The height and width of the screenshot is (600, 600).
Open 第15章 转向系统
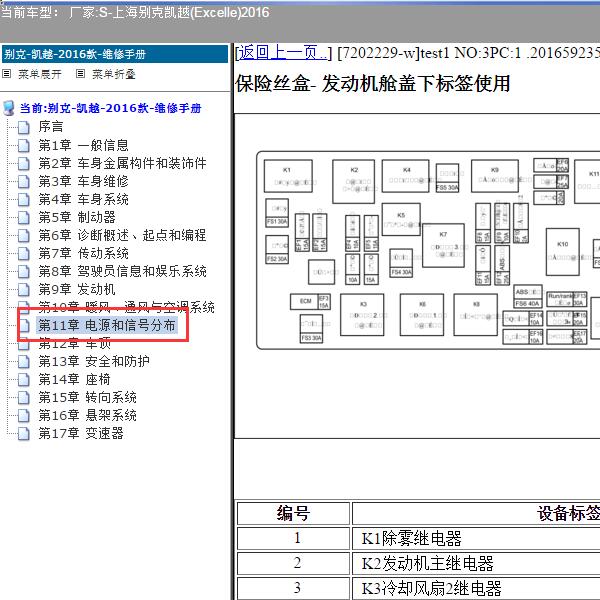(x=87, y=397)
